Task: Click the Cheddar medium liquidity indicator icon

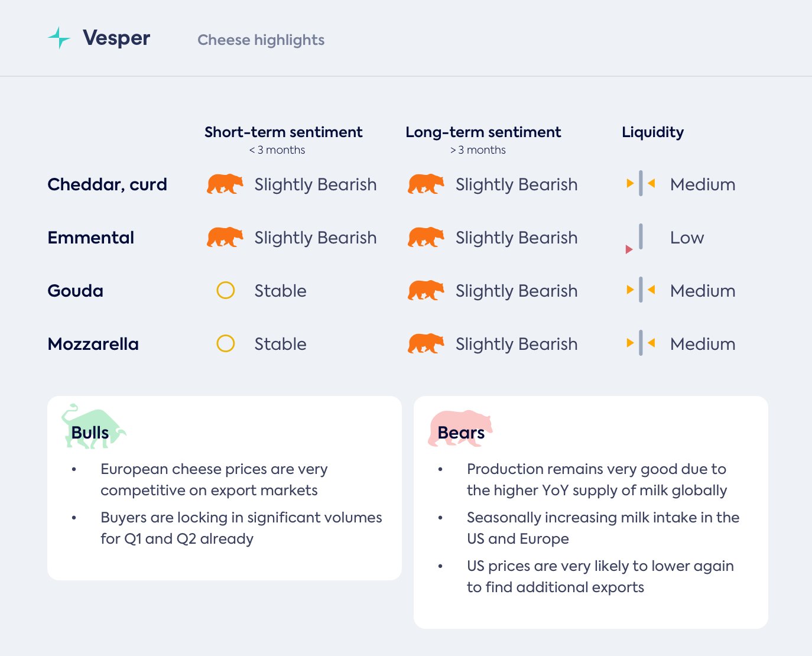Action: (641, 184)
